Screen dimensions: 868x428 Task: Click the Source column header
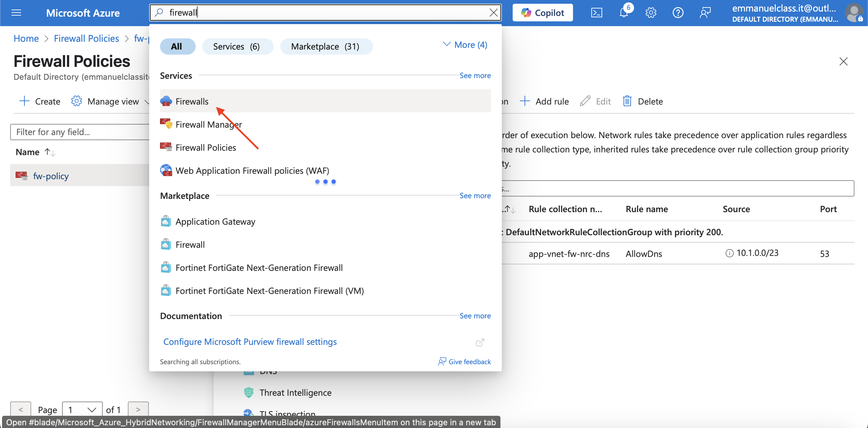736,209
